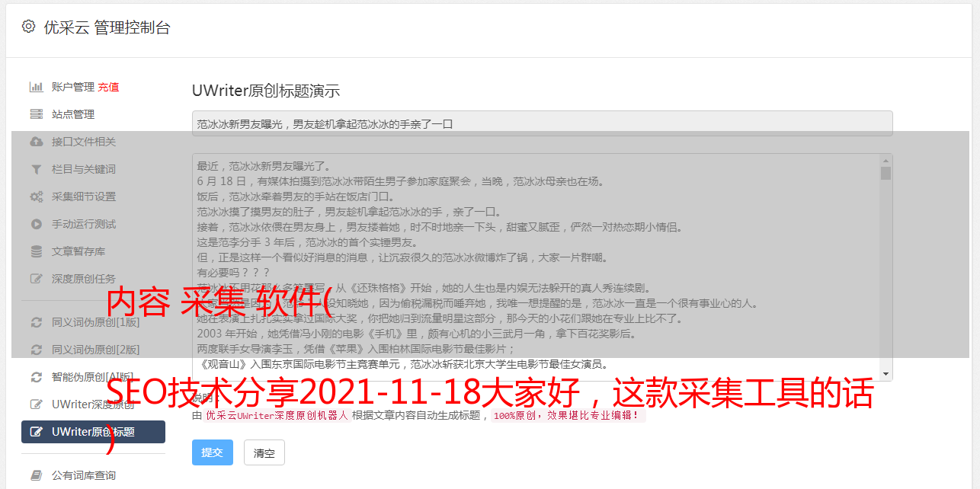The height and width of the screenshot is (489, 980).
Task: Open 接口文件相关 cloud upload icon
Action: [x=36, y=142]
